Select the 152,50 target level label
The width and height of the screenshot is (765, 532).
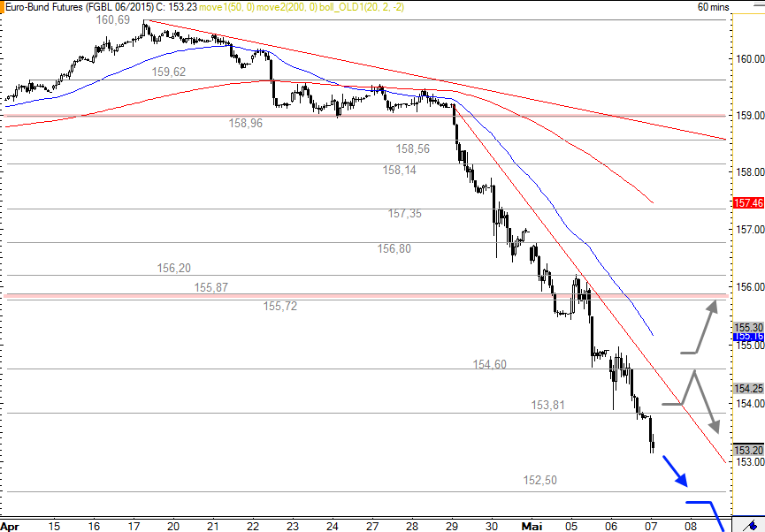click(x=540, y=481)
